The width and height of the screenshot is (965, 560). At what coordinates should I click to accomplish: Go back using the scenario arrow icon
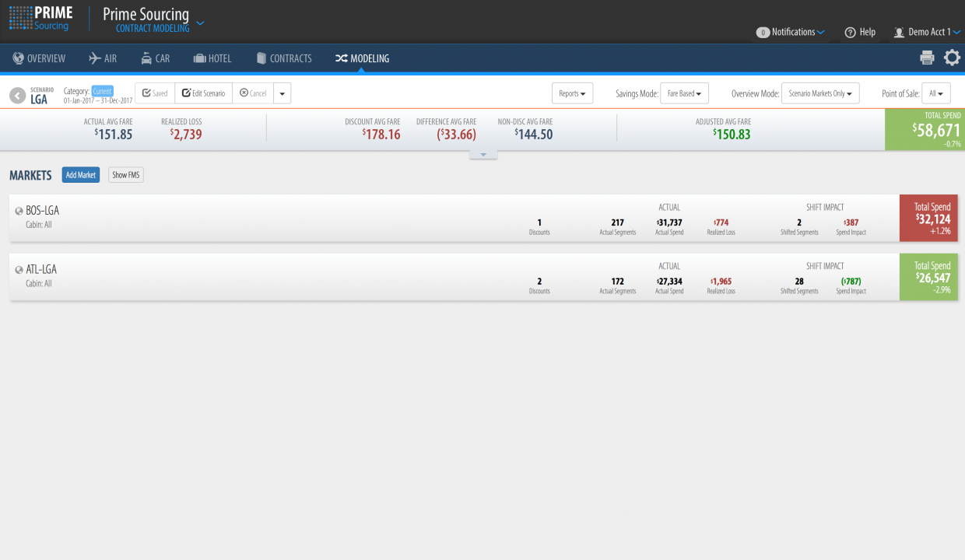click(x=18, y=95)
